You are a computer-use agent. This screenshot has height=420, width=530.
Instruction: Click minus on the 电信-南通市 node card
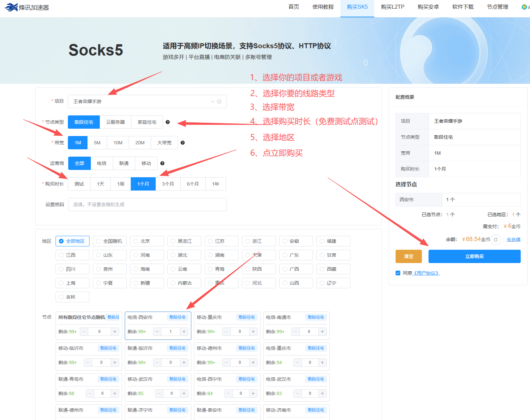295,332
